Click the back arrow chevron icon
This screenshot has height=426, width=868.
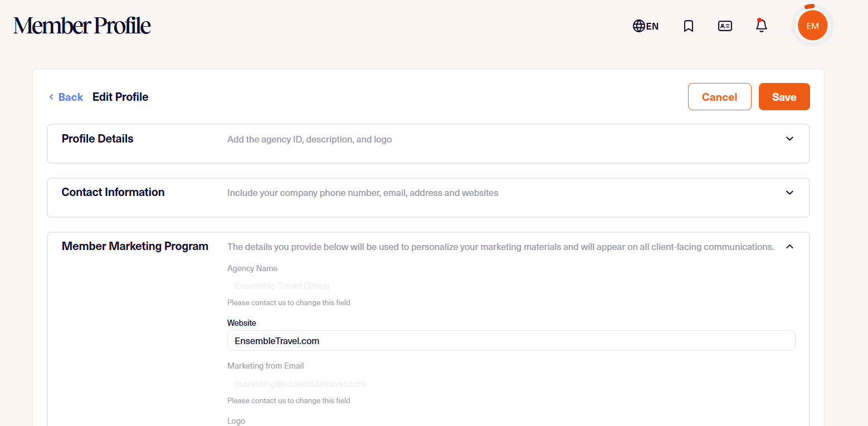point(51,97)
